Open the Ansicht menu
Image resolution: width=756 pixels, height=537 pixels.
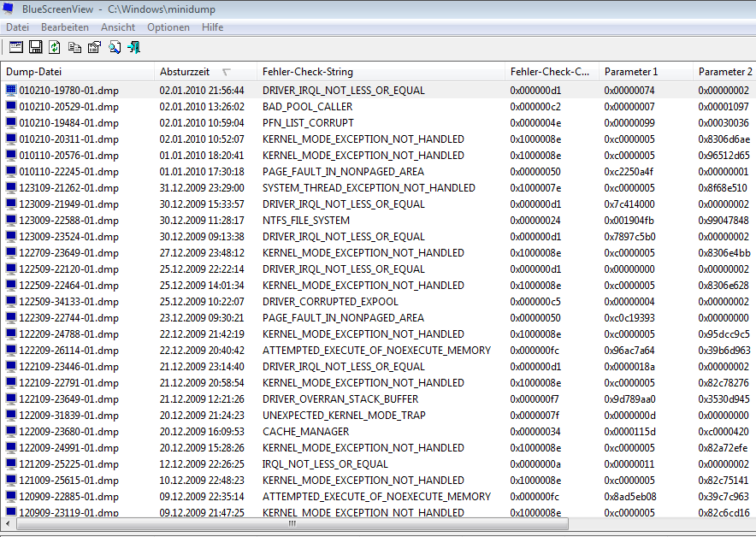pyautogui.click(x=118, y=27)
